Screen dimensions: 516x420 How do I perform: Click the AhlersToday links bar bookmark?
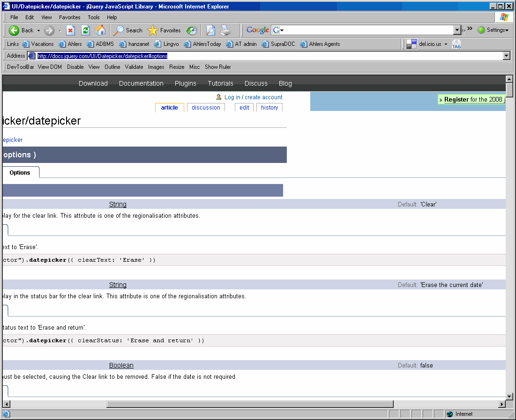(x=202, y=44)
